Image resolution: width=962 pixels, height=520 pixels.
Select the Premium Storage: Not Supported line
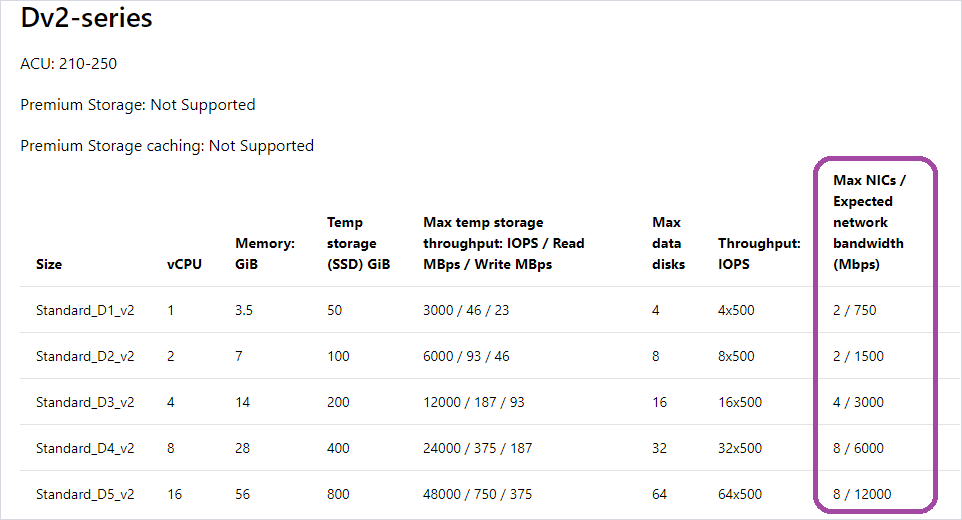[138, 105]
